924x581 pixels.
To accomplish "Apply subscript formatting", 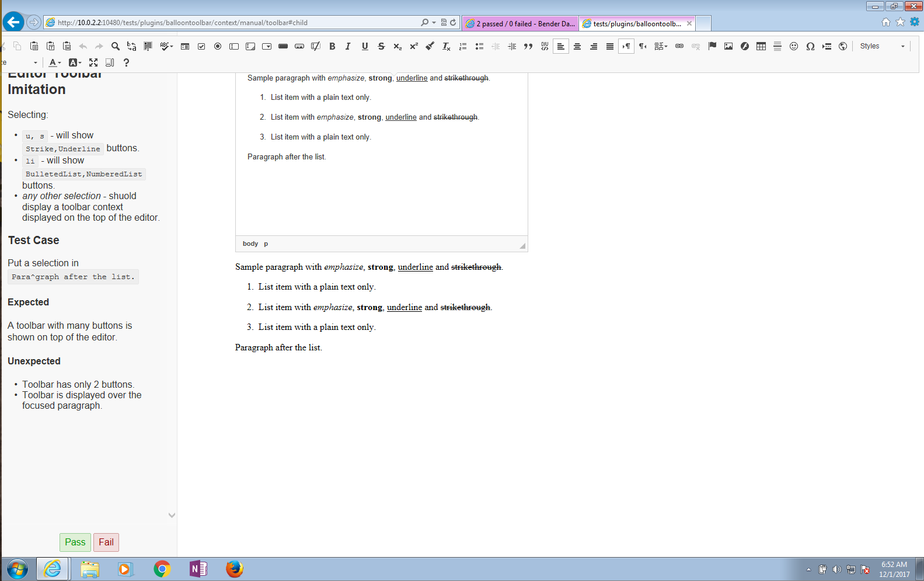I will click(398, 46).
